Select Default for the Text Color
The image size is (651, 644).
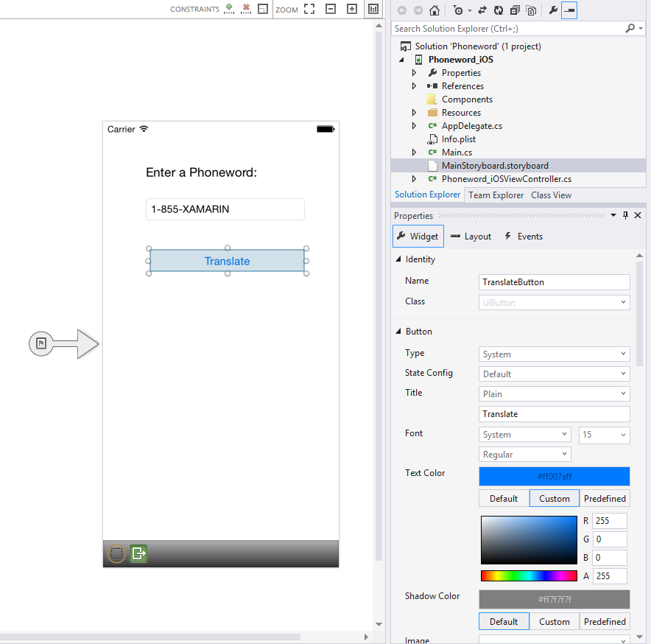tap(504, 498)
